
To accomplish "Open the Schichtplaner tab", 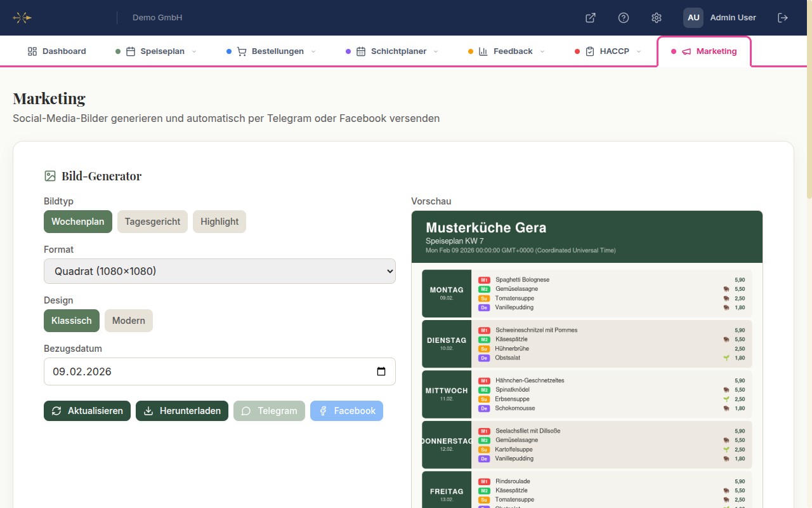I will click(398, 51).
